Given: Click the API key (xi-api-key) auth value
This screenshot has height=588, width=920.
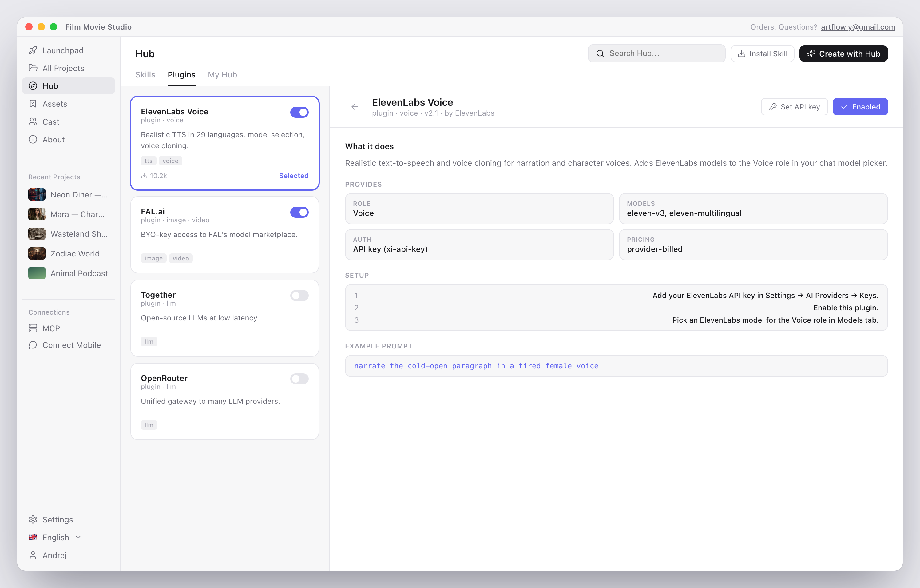Looking at the screenshot, I should pos(390,249).
